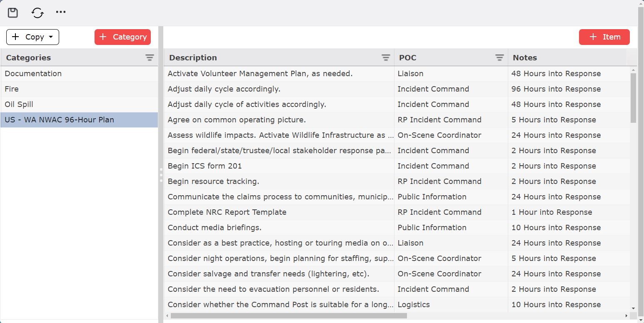Viewport: 644px width, 323px height.
Task: Filter the Description column
Action: pyautogui.click(x=386, y=57)
